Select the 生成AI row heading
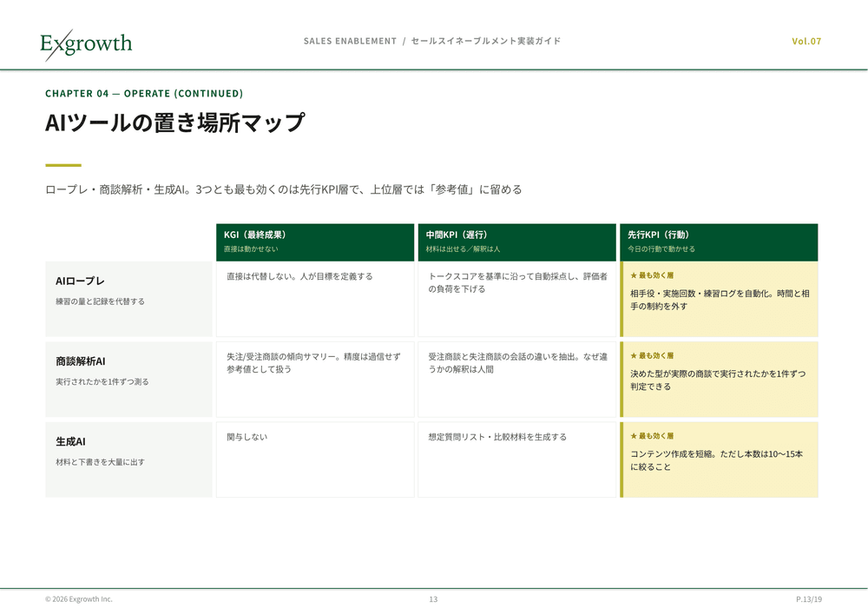The width and height of the screenshot is (868, 615). point(70,441)
